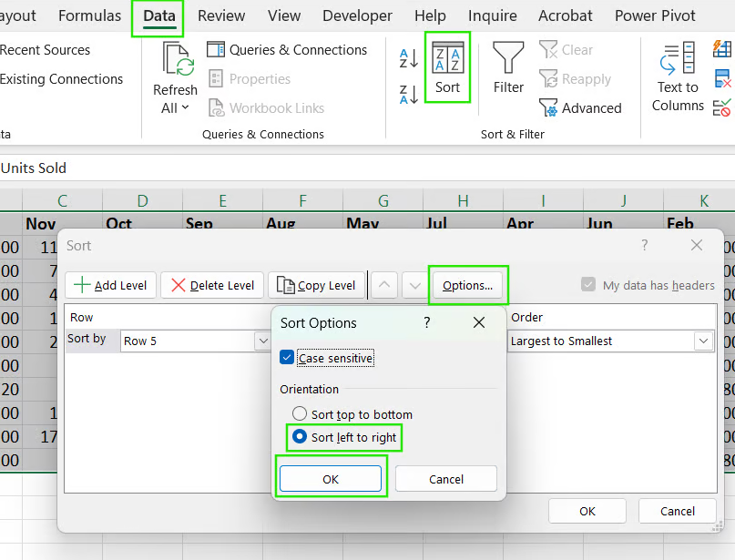Open Remove Duplicates

pyautogui.click(x=722, y=78)
